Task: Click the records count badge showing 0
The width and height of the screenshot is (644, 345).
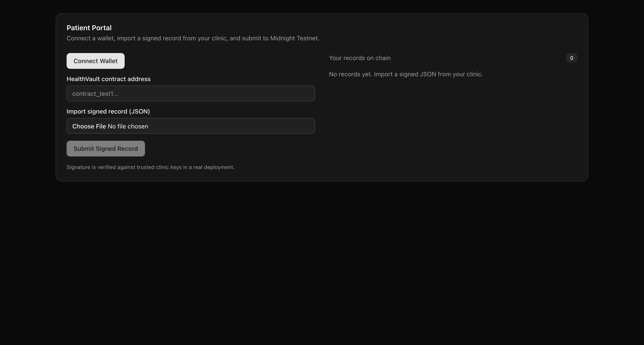Action: pyautogui.click(x=571, y=58)
